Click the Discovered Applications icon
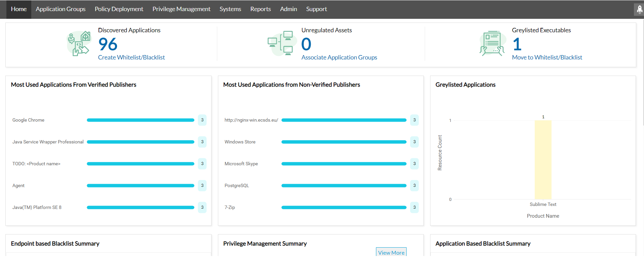 point(79,44)
